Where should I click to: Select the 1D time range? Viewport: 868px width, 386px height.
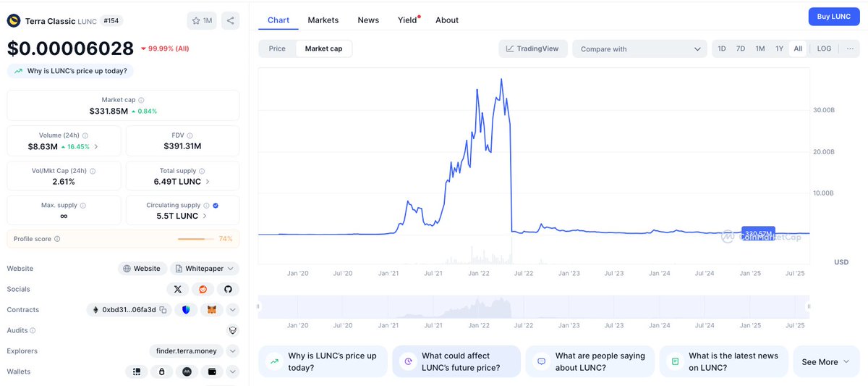click(722, 49)
